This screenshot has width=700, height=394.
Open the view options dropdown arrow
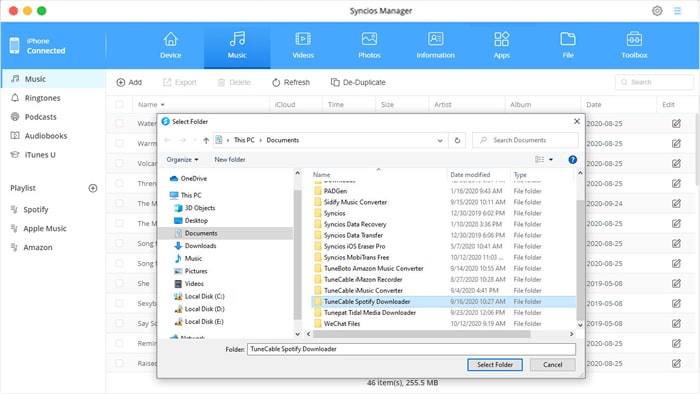point(551,160)
